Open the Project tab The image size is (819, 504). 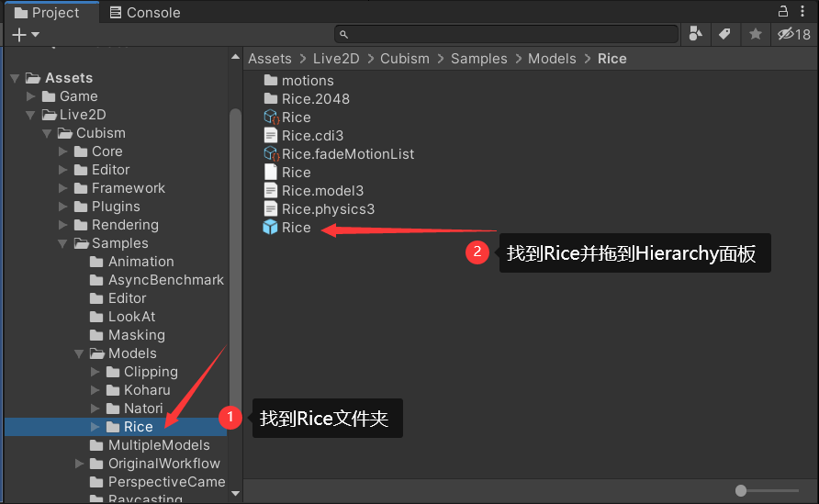[47, 13]
